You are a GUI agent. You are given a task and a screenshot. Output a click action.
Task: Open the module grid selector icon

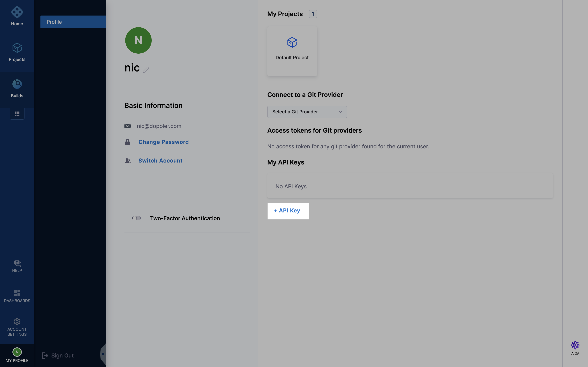click(17, 114)
